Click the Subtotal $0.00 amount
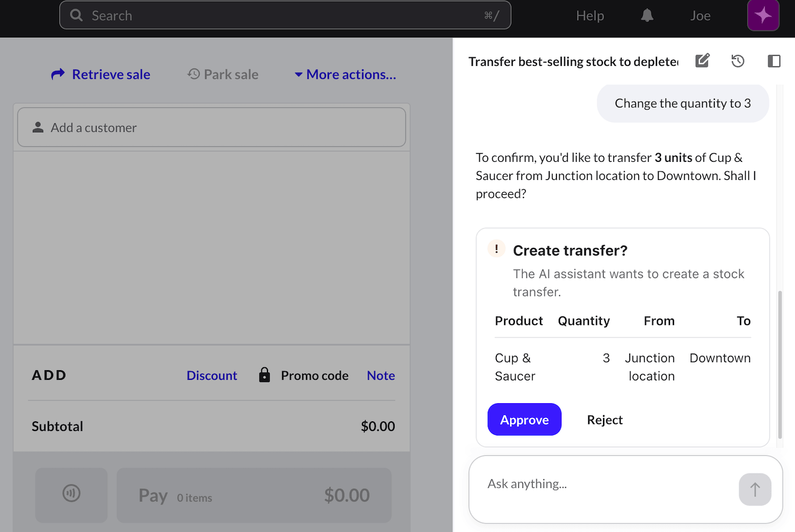The width and height of the screenshot is (795, 532). [x=378, y=426]
